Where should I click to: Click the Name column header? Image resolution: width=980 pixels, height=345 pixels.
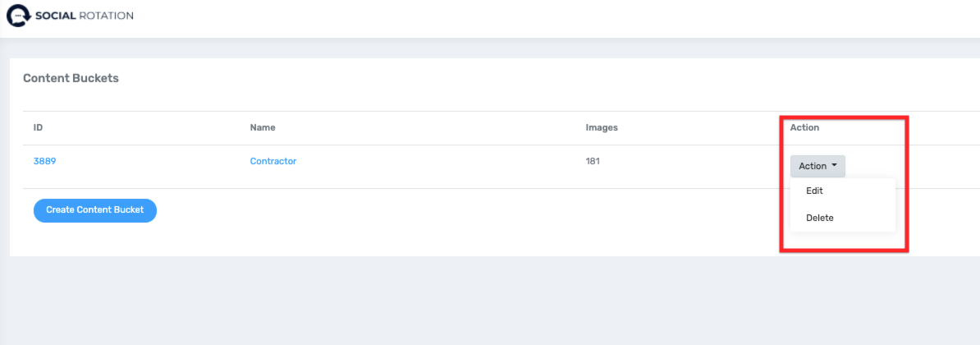[263, 128]
